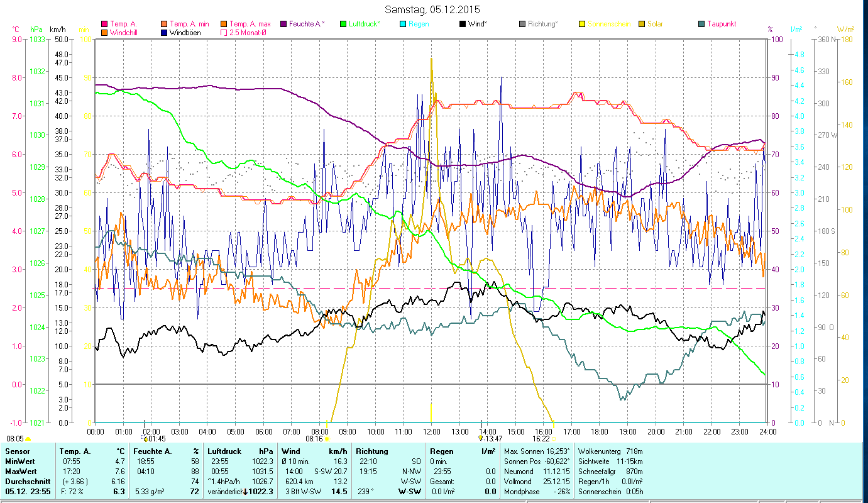Click the '239 °' wind direction value
Viewport: 868px width, 503px height.
click(366, 492)
